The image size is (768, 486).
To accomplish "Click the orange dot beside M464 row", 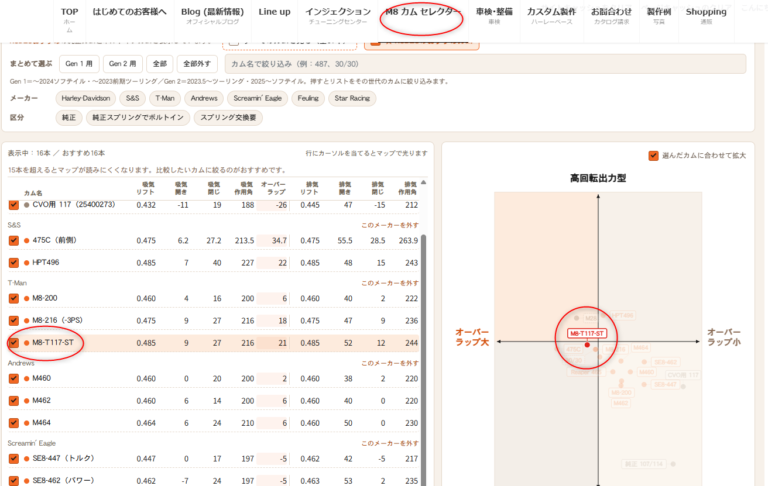I will [x=26, y=423].
